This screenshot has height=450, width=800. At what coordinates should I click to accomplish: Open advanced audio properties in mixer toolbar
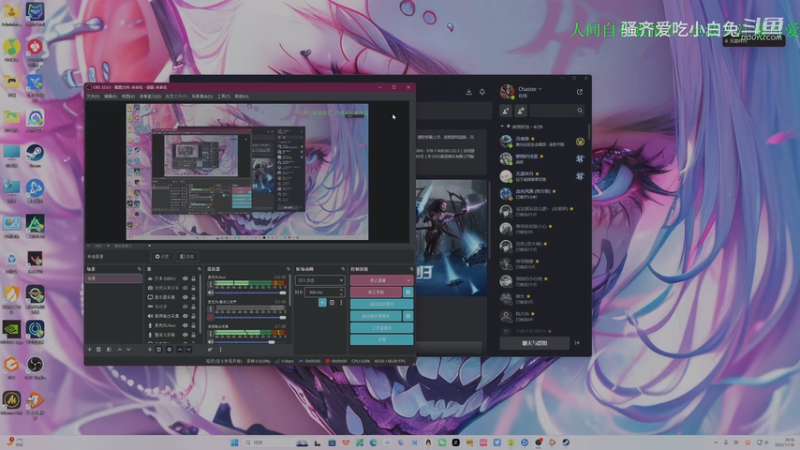click(210, 349)
